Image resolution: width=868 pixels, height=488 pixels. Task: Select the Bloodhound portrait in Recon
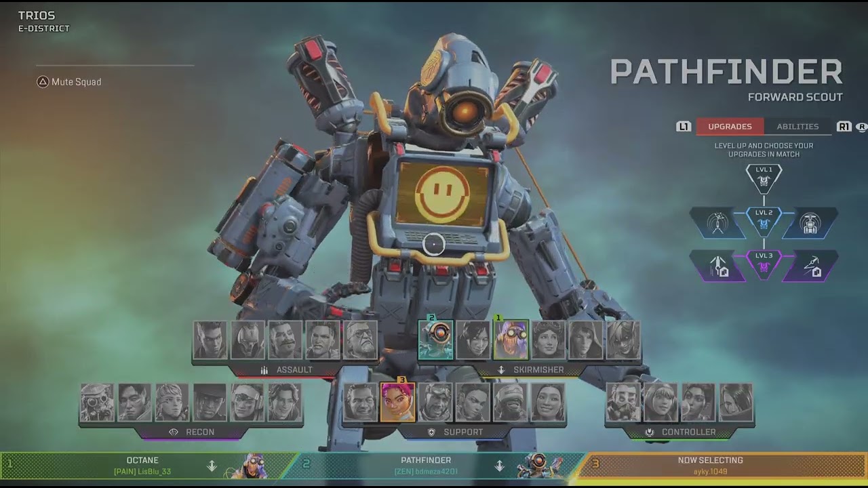coord(98,403)
